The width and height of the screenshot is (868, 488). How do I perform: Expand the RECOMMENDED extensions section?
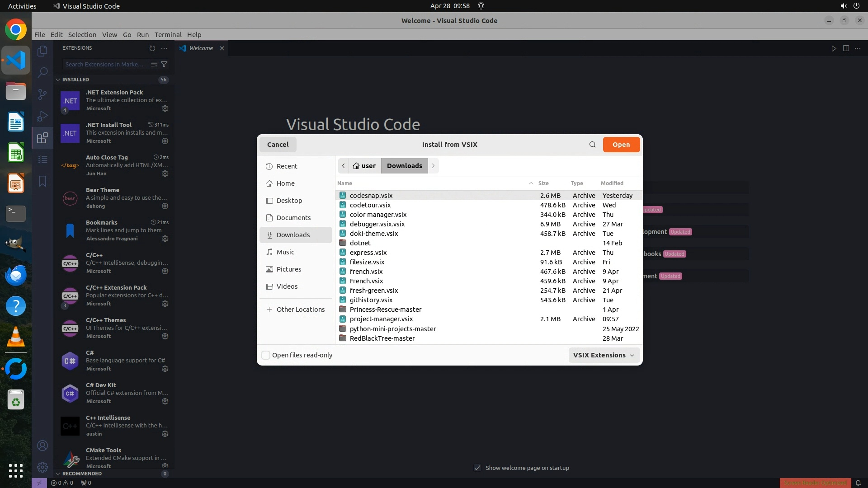pyautogui.click(x=81, y=474)
